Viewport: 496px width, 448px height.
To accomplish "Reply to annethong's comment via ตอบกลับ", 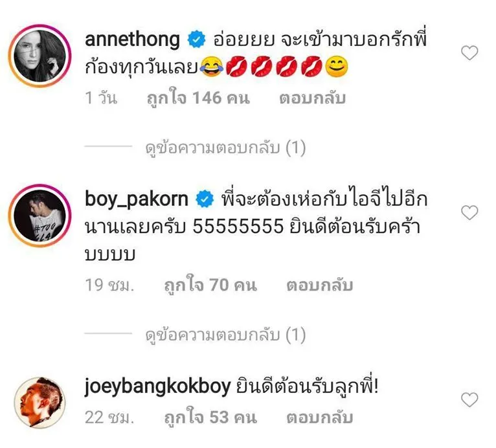I will [313, 98].
